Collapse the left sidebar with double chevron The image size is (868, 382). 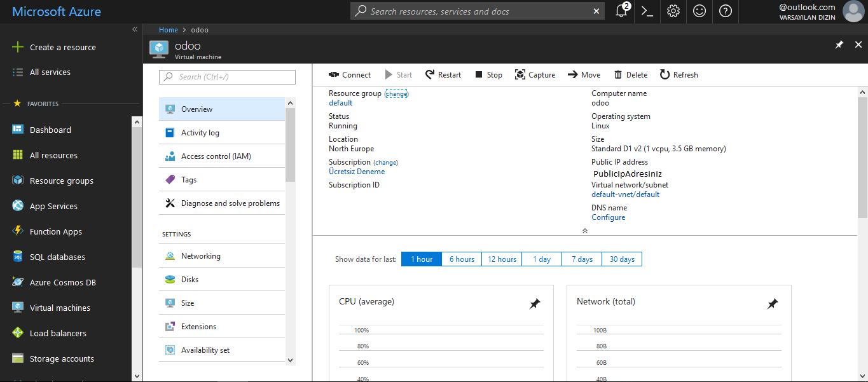tap(135, 30)
